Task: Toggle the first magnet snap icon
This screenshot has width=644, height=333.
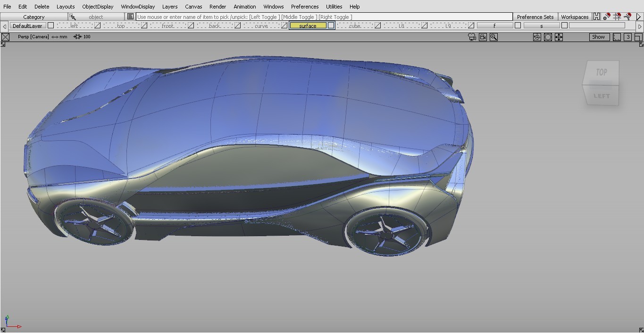Action: 607,17
